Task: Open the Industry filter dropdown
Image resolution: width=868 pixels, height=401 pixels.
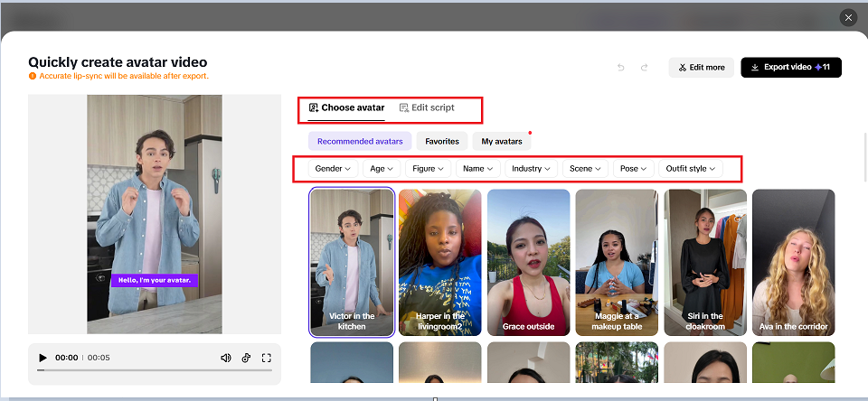Action: pos(531,169)
